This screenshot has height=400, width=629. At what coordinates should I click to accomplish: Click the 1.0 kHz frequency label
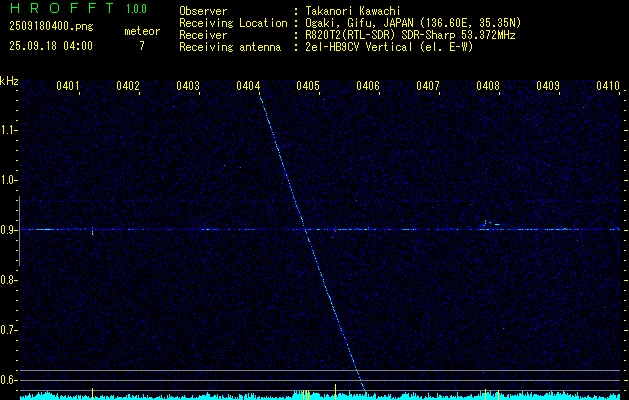[8, 180]
